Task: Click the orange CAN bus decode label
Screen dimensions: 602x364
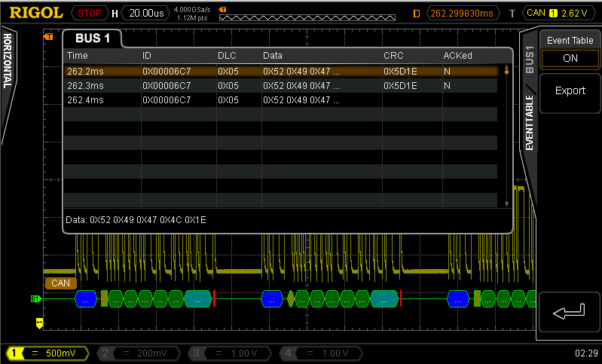Action: click(x=60, y=283)
